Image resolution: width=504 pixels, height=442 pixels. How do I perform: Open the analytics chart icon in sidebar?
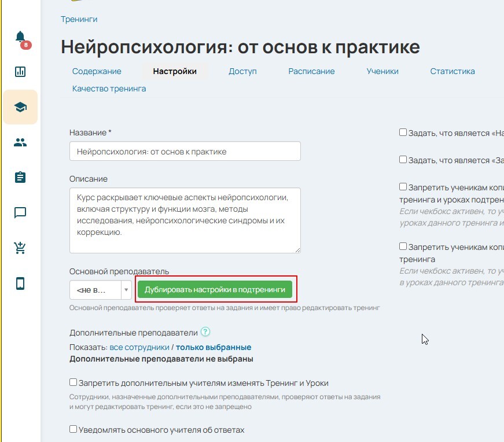(20, 72)
